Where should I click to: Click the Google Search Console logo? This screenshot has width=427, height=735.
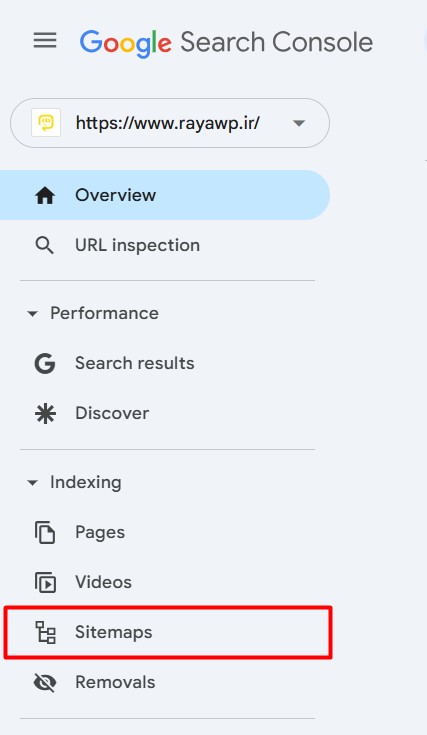click(x=226, y=43)
